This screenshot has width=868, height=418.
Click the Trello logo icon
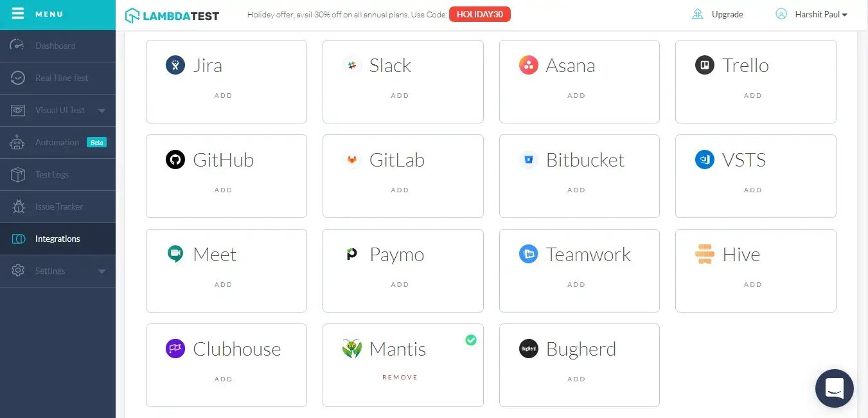[x=705, y=65]
